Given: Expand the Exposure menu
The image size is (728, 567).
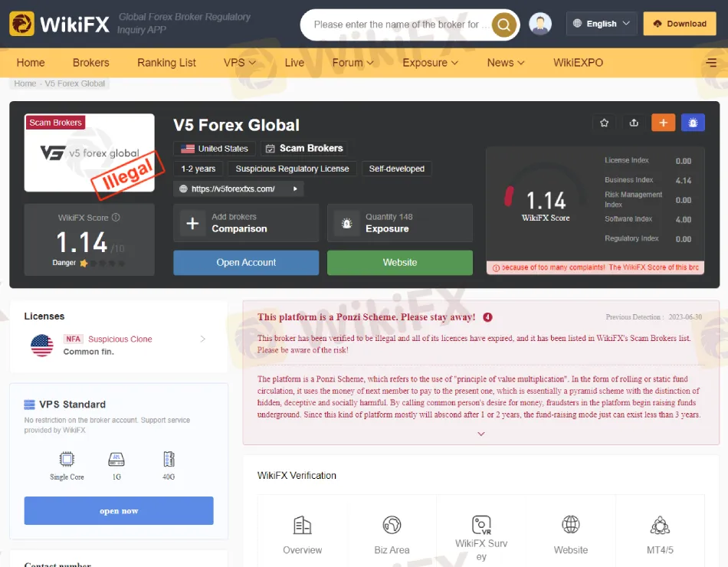Looking at the screenshot, I should pyautogui.click(x=431, y=62).
